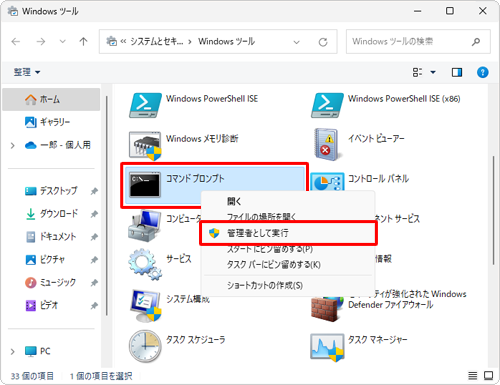Image resolution: width=500 pixels, height=385 pixels.
Task: Unpin ピクチャ using its pin icon
Action: [94, 260]
